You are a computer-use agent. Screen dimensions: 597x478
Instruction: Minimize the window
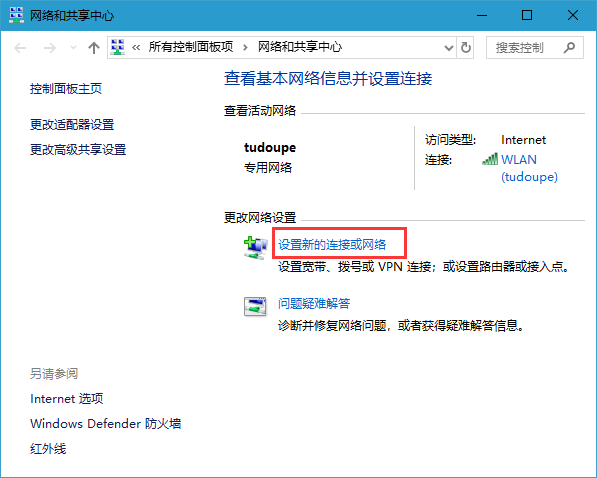point(482,16)
